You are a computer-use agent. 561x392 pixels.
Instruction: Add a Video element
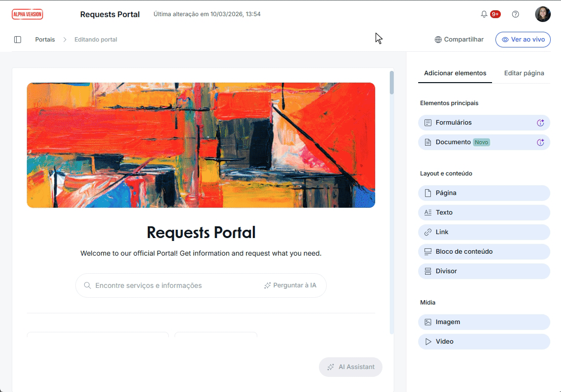(484, 342)
